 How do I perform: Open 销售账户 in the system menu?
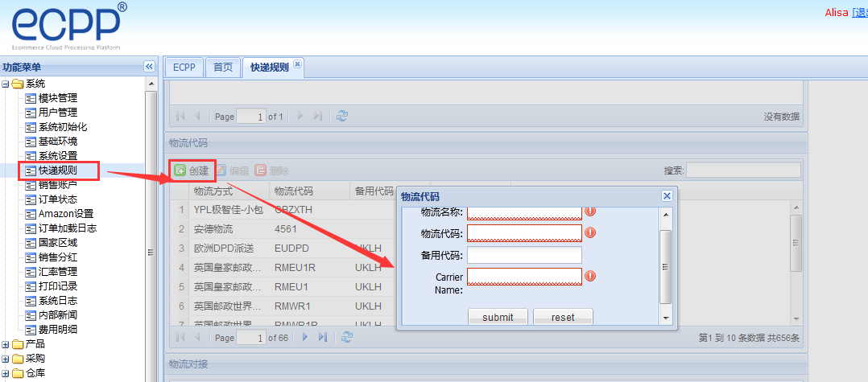58,185
